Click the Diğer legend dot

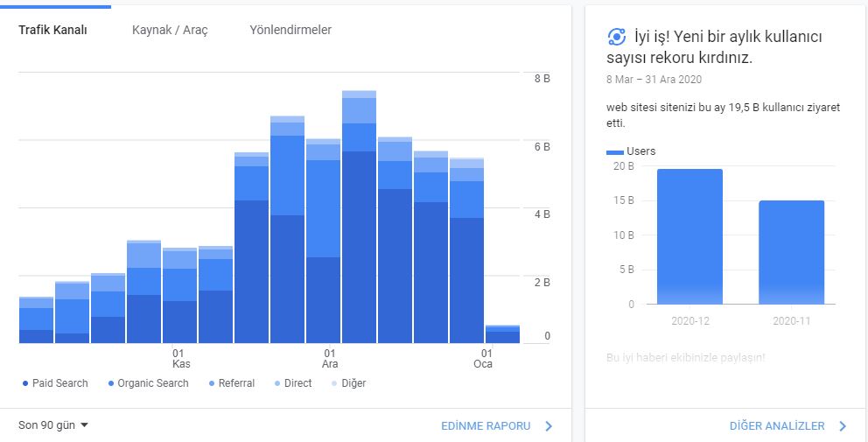pyautogui.click(x=333, y=383)
